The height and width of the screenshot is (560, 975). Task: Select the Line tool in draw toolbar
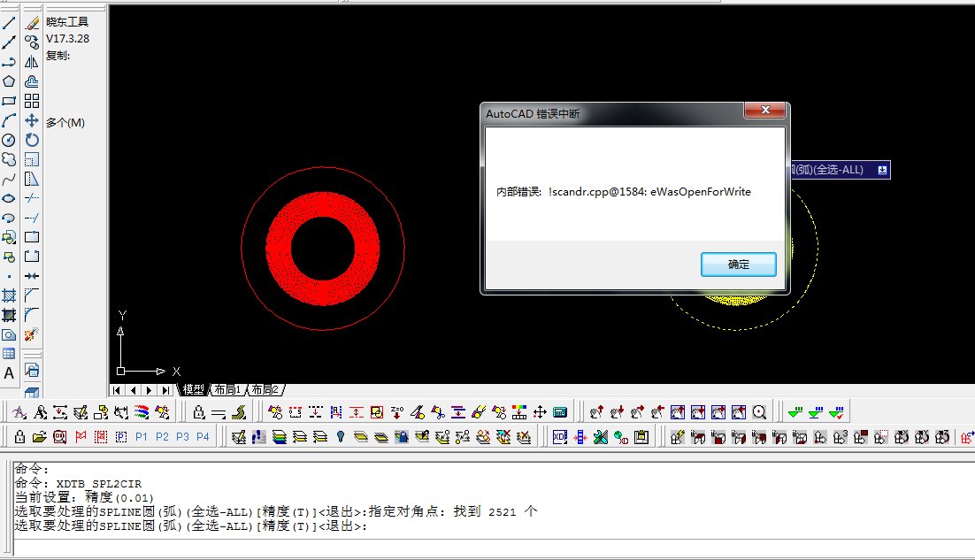tap(9, 23)
